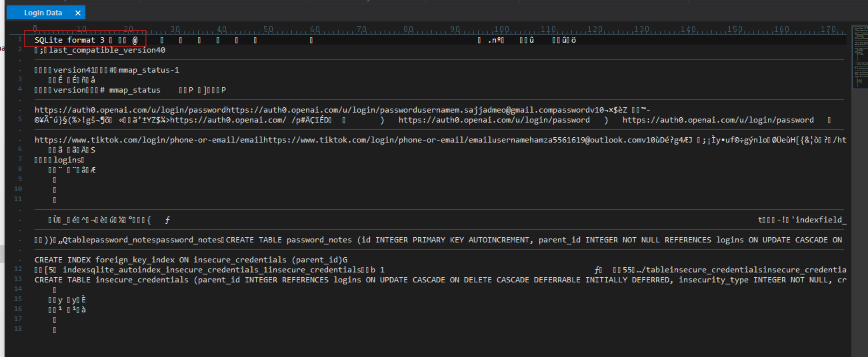
Task: Select the Login Data tab
Action: (x=43, y=13)
